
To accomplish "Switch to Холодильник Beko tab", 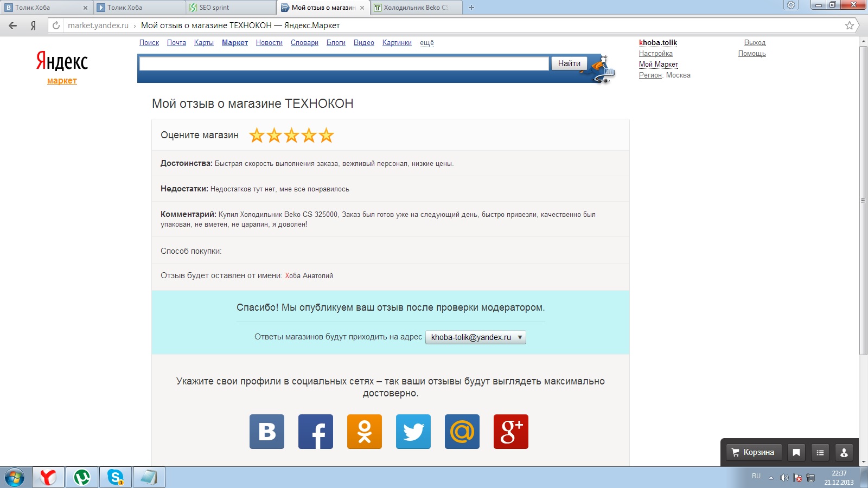I will 417,8.
